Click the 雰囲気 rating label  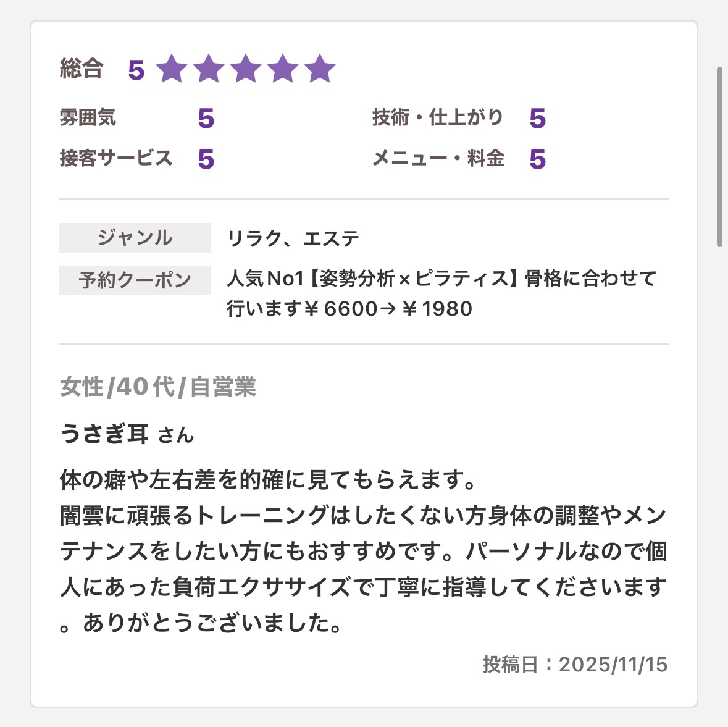[88, 117]
